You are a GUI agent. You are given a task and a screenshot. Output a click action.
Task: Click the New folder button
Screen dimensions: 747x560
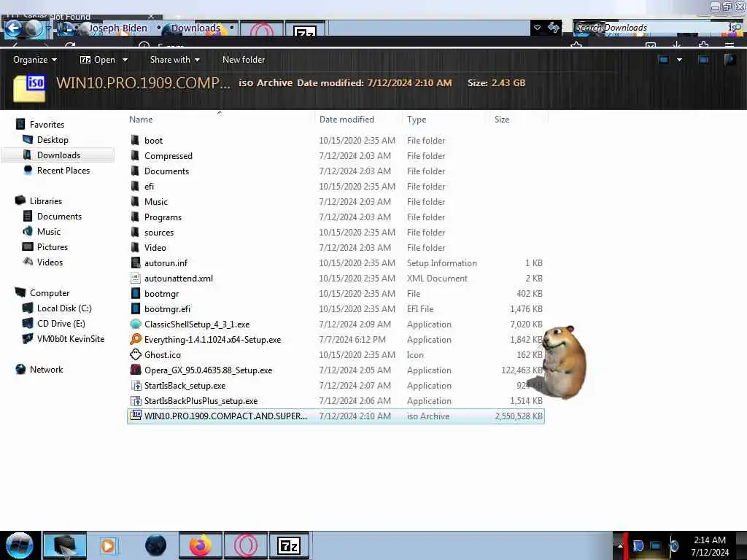point(244,60)
